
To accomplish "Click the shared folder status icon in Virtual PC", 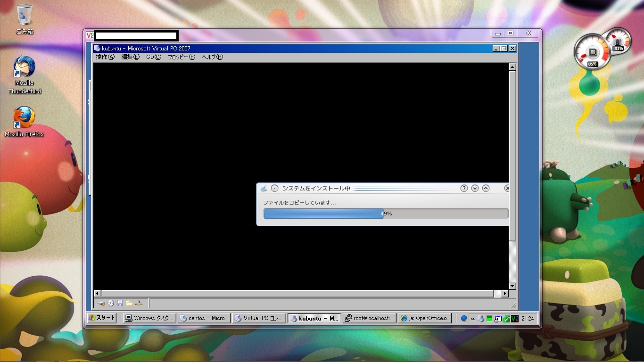I will pos(129,303).
